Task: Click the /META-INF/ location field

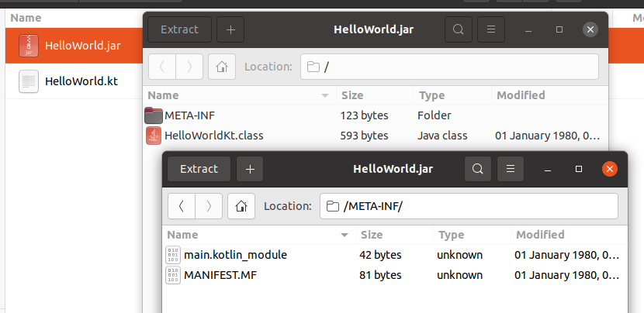Action: pyautogui.click(x=469, y=206)
